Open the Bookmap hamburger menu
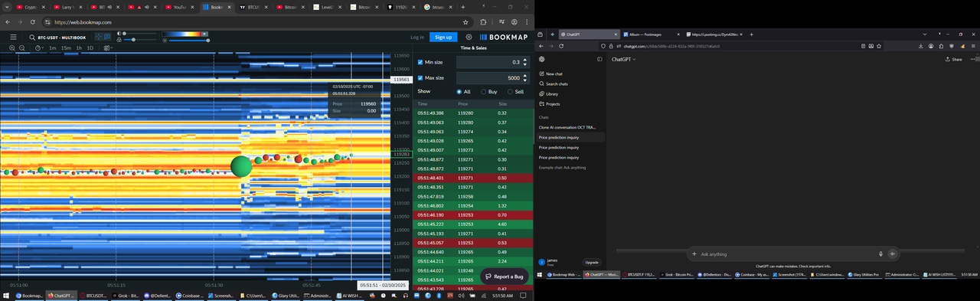980x301 pixels. tap(13, 37)
